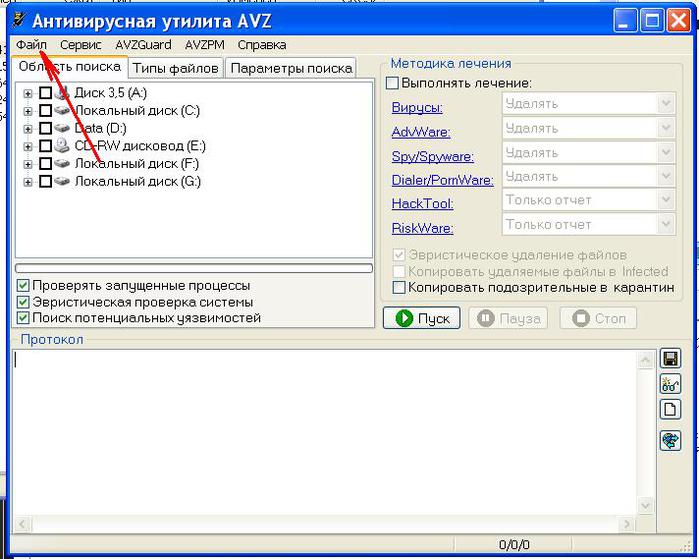
Task: Expand the Локальный диск (C:) tree node
Action: click(28, 111)
